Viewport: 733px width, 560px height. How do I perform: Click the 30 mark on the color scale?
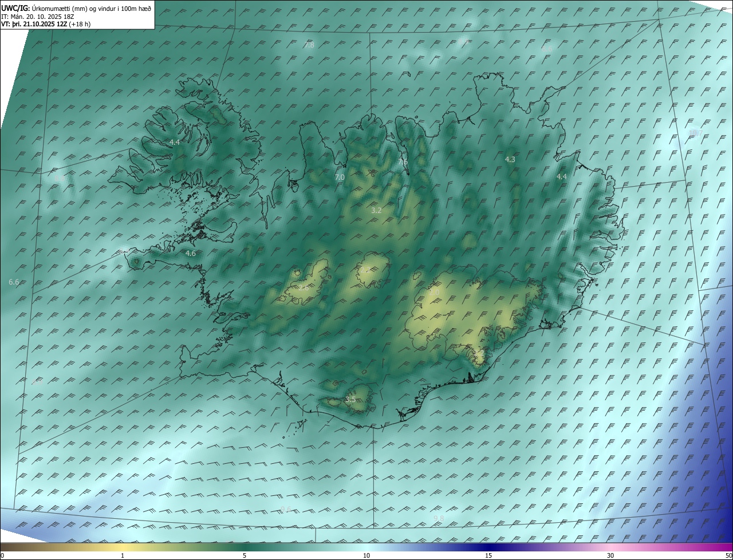tap(610, 556)
